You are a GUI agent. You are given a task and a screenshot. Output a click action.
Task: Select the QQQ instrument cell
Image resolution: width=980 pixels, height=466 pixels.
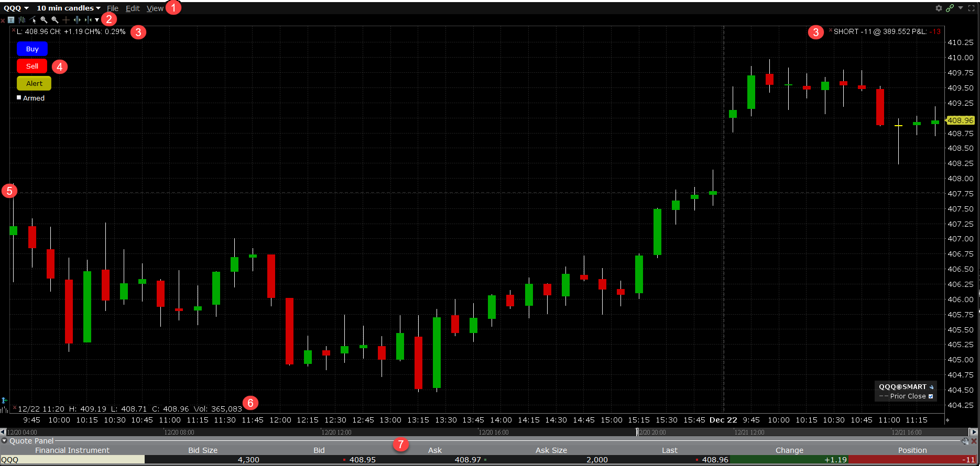72,460
